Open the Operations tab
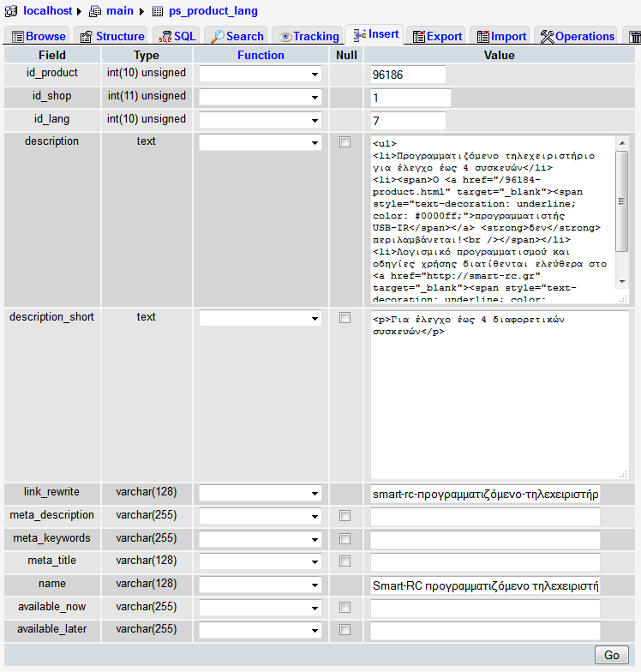641x672 pixels. 578,36
